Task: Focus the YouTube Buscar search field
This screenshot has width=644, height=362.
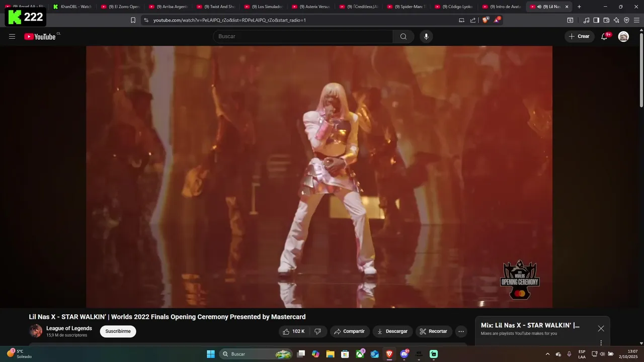Action: 303,36
